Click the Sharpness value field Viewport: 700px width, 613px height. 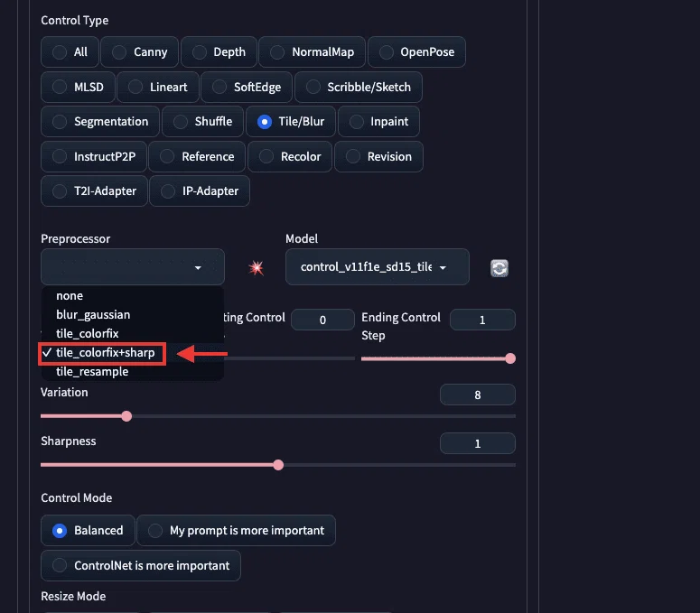[x=478, y=443]
